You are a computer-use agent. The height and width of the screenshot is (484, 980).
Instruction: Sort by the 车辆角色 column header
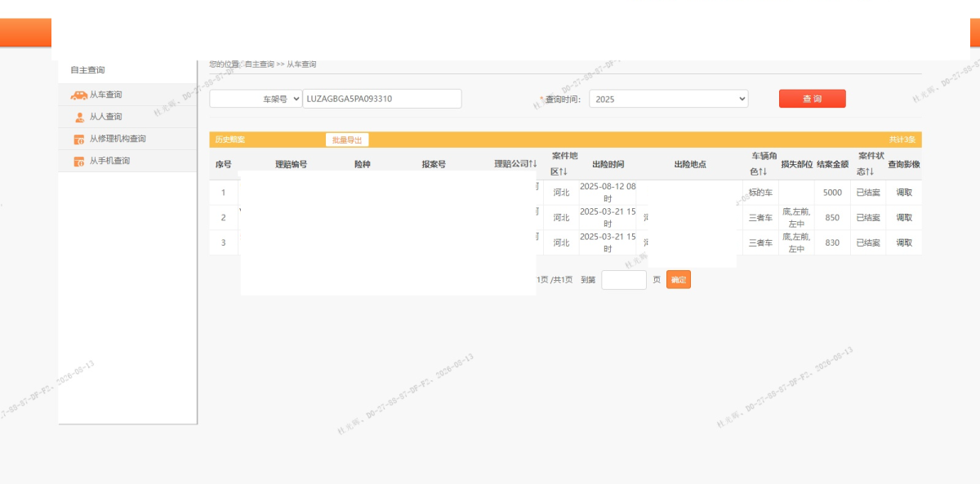(764, 163)
